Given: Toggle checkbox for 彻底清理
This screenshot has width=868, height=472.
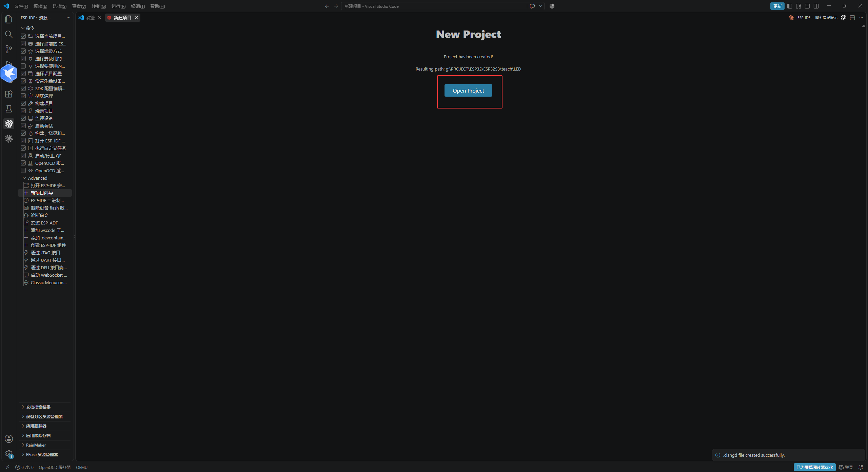Looking at the screenshot, I should 23,96.
